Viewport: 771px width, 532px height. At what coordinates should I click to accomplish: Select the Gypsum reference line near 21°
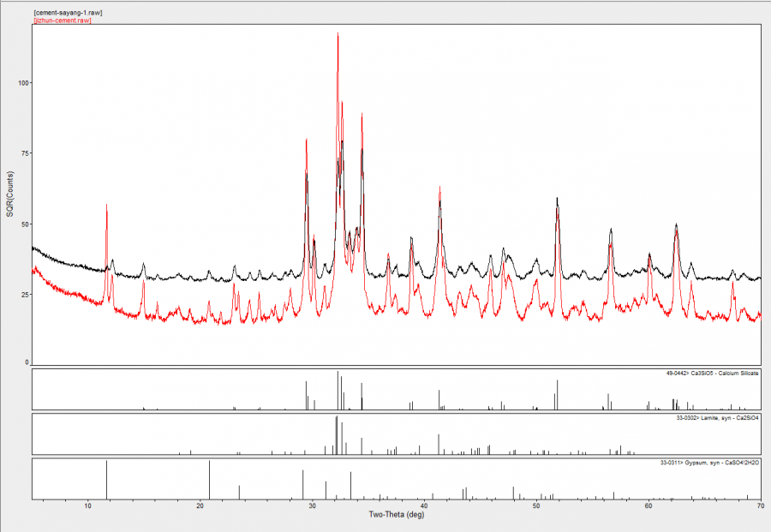pos(210,480)
